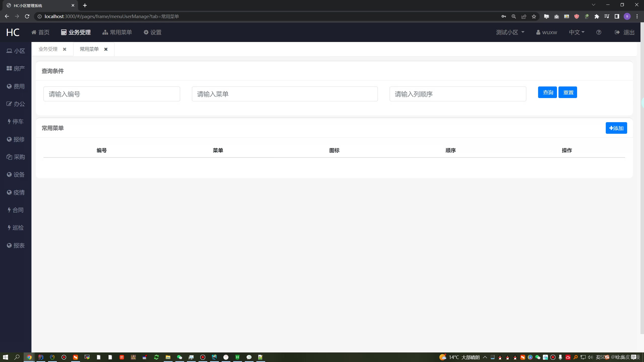
Task: Open the 费用 module
Action: point(16,86)
